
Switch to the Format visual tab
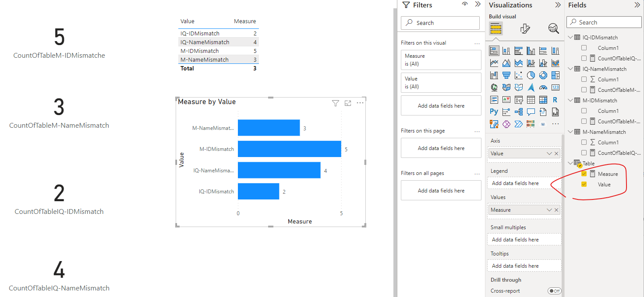point(525,29)
